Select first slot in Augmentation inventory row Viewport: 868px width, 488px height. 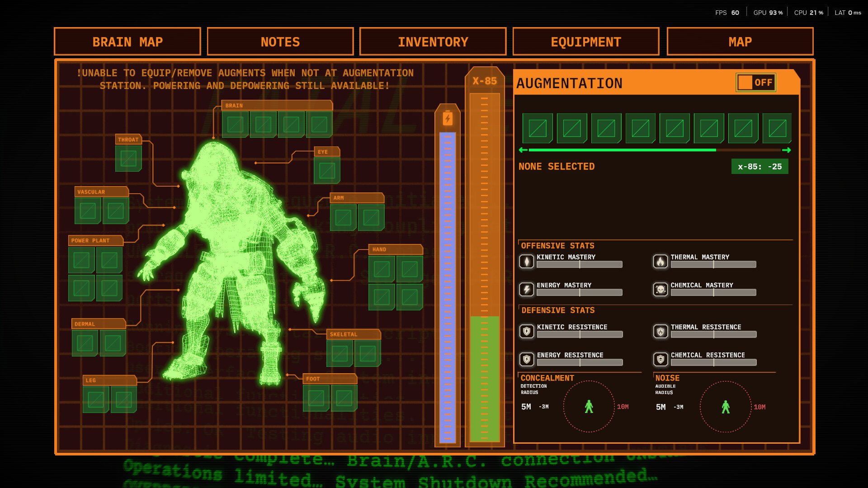[538, 128]
